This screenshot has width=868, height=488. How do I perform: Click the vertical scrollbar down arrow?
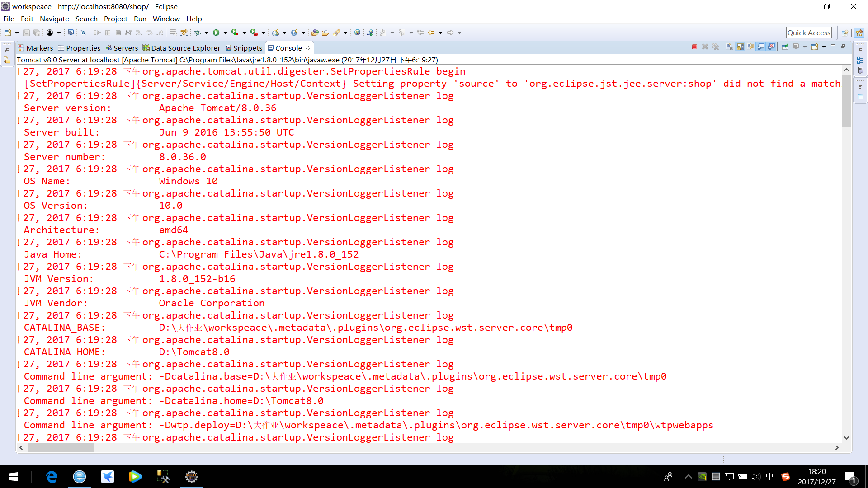[x=846, y=438]
